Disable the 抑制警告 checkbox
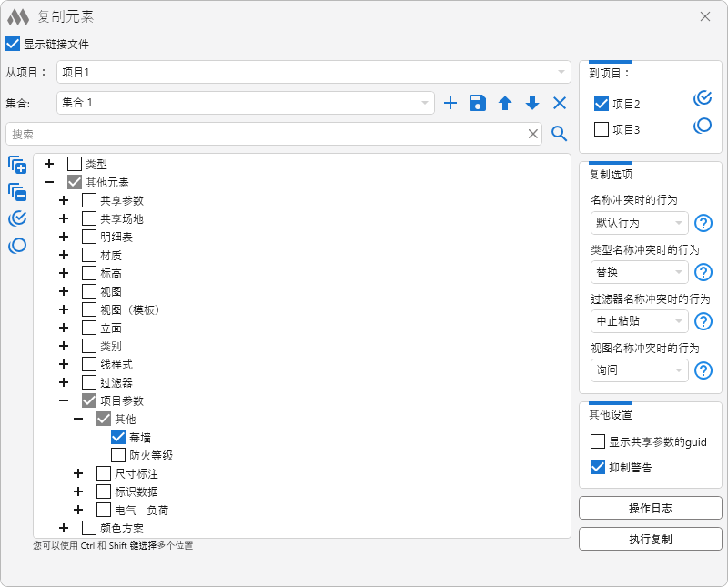The width and height of the screenshot is (728, 587). click(x=598, y=467)
